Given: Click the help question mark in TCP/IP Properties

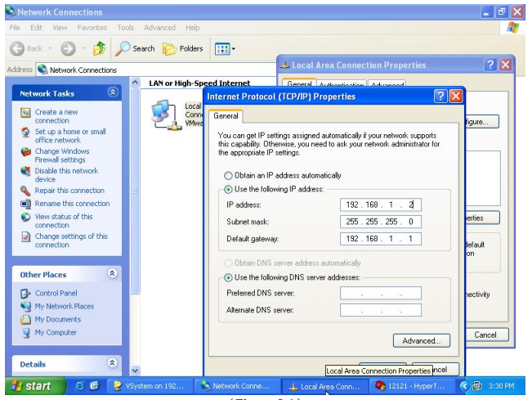Looking at the screenshot, I should 440,97.
